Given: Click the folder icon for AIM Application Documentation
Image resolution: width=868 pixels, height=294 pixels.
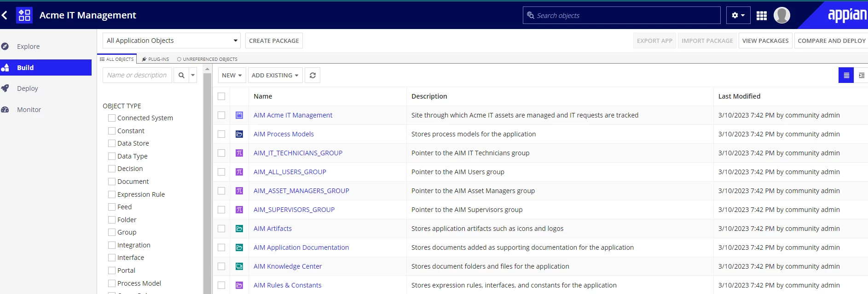Looking at the screenshot, I should point(239,247).
